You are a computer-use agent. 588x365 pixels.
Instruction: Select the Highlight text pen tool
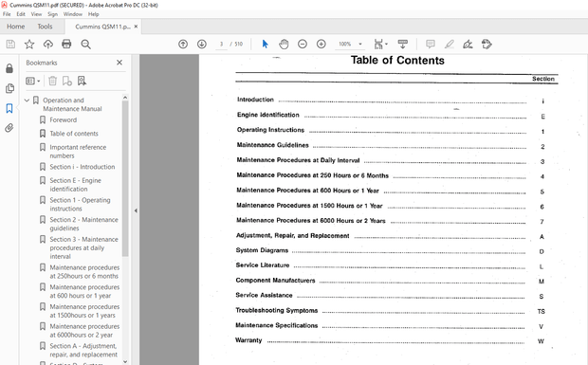click(x=450, y=45)
